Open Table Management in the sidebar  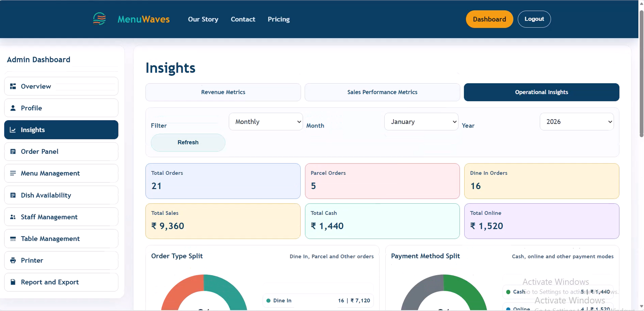click(61, 239)
